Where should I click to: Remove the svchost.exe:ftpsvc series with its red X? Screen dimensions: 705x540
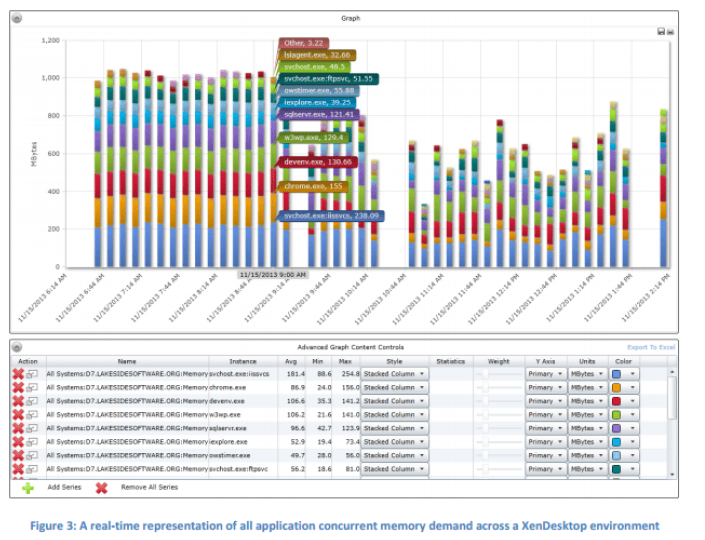18,469
